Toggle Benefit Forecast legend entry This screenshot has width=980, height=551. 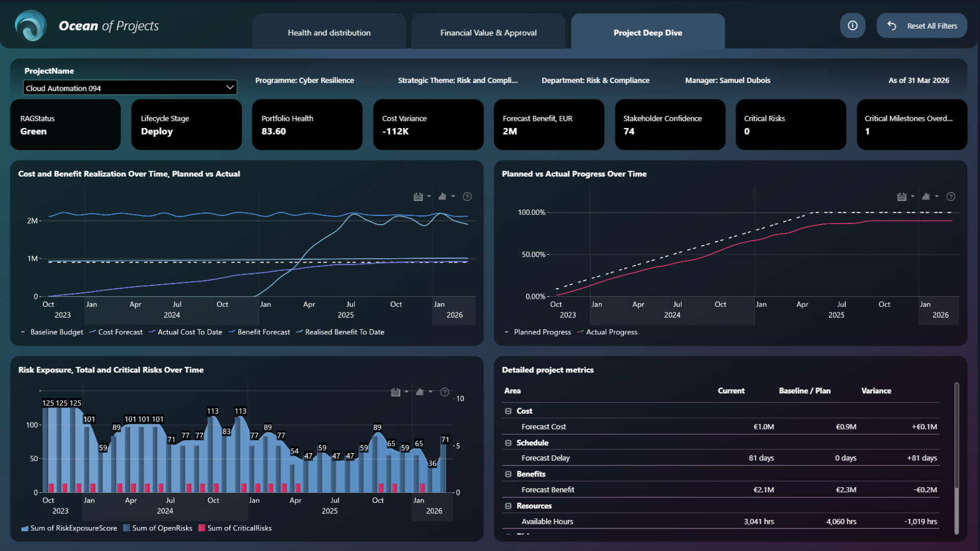point(259,332)
